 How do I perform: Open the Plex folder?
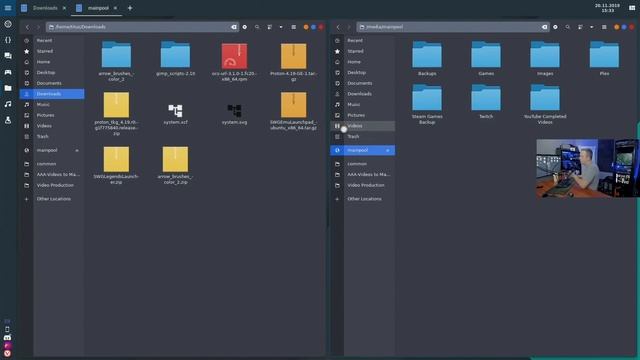coord(604,58)
